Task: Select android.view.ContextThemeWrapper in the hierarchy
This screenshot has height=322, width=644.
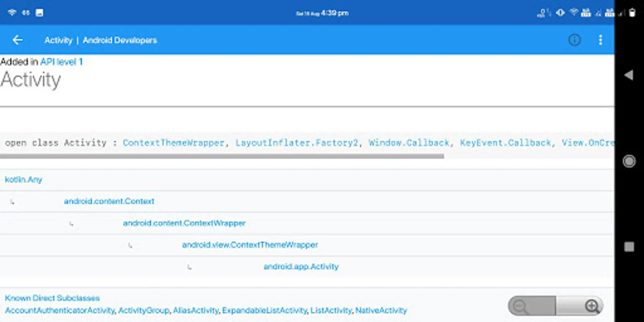Action: 250,245
